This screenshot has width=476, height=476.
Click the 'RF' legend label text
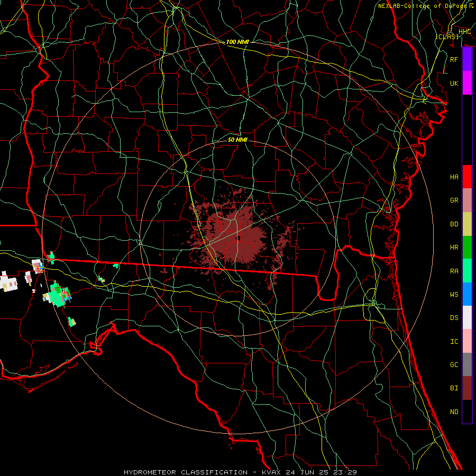click(454, 59)
